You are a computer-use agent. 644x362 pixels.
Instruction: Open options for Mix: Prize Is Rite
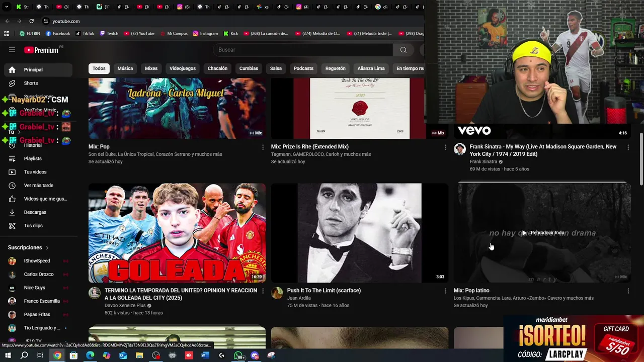coord(445,147)
